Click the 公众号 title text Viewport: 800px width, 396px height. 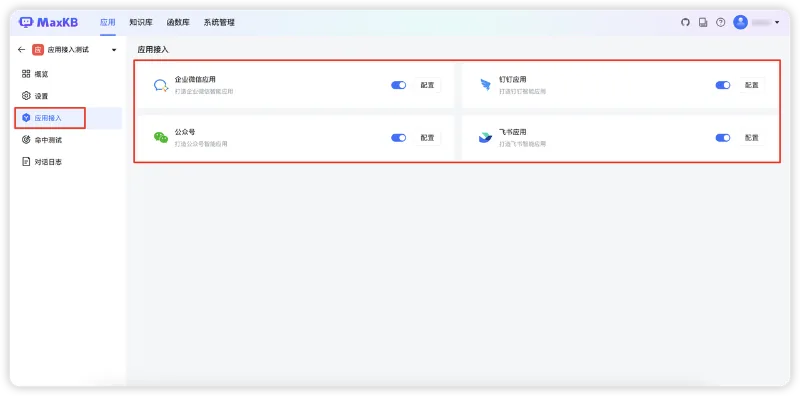pos(185,132)
